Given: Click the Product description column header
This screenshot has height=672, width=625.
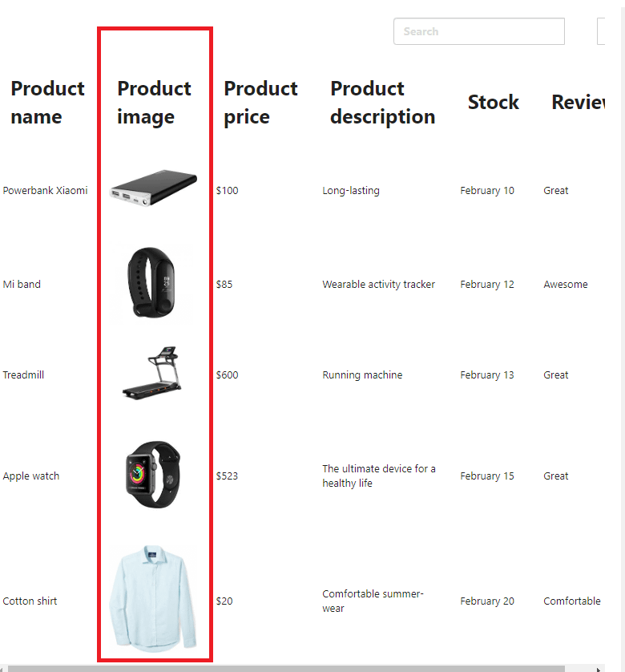Looking at the screenshot, I should tap(382, 103).
